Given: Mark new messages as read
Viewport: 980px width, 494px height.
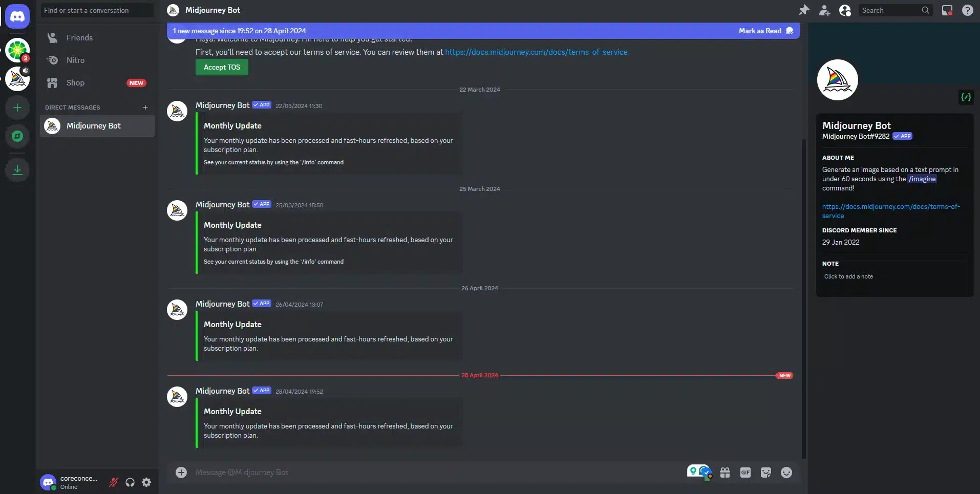Looking at the screenshot, I should click(x=766, y=31).
